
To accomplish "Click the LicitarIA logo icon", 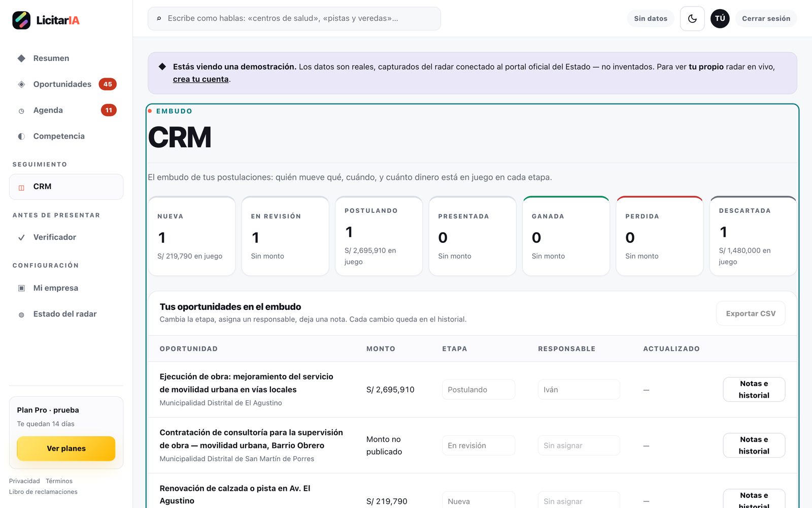I will point(21,20).
